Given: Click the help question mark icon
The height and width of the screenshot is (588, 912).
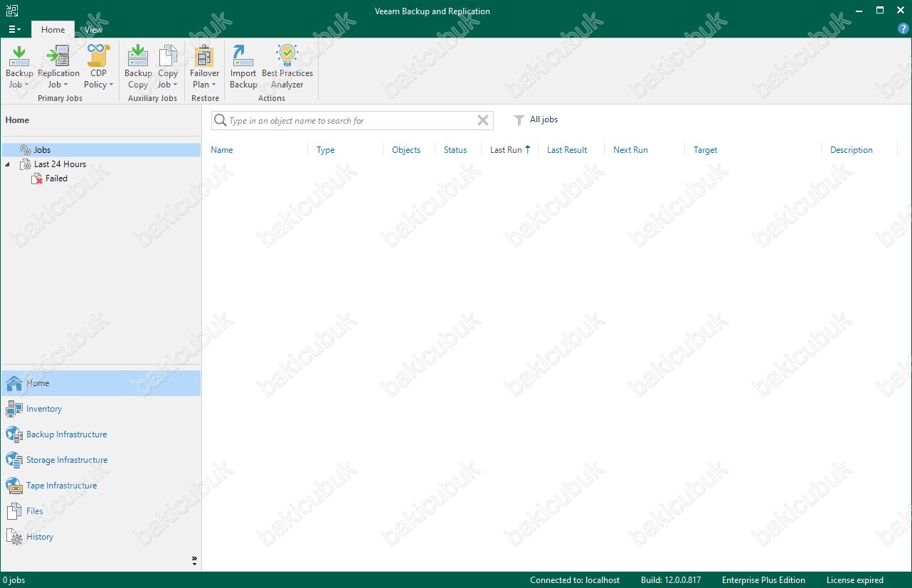Looking at the screenshot, I should [x=903, y=29].
